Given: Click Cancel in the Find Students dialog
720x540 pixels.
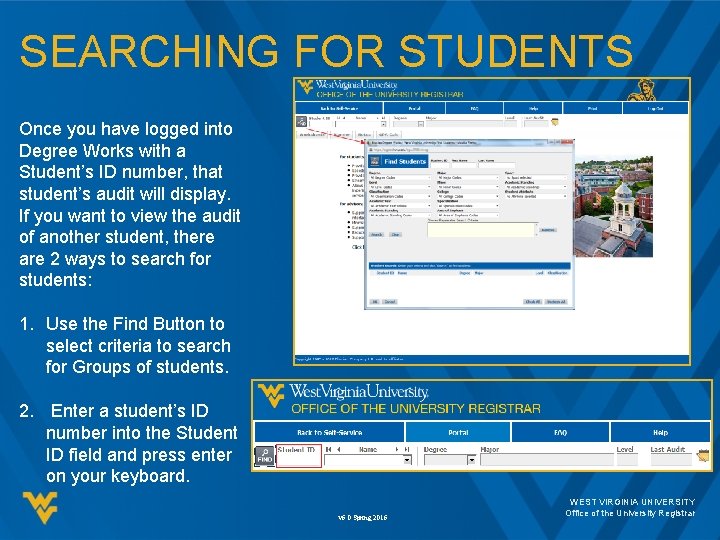Looking at the screenshot, I should point(390,302).
